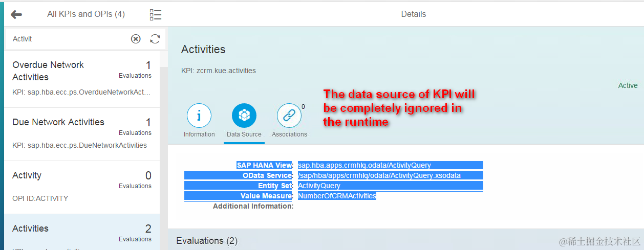Click the SAP HANA View label
Screen dimensions: 644x250
[x=264, y=165]
